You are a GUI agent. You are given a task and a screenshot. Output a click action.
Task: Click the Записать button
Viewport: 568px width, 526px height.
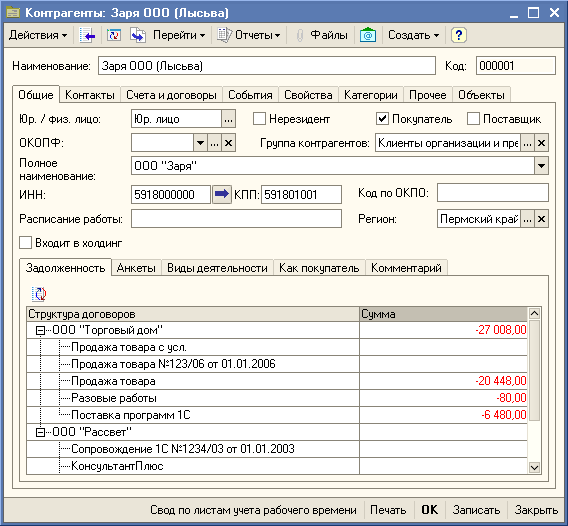click(476, 510)
